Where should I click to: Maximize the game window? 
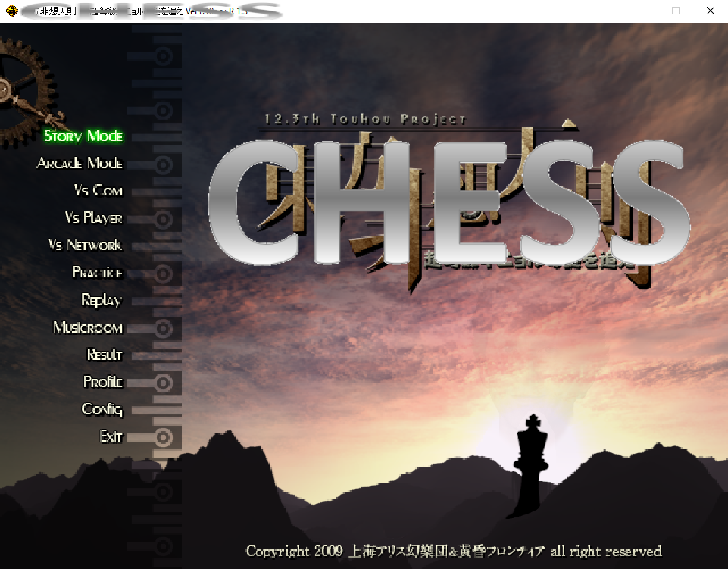pos(676,11)
